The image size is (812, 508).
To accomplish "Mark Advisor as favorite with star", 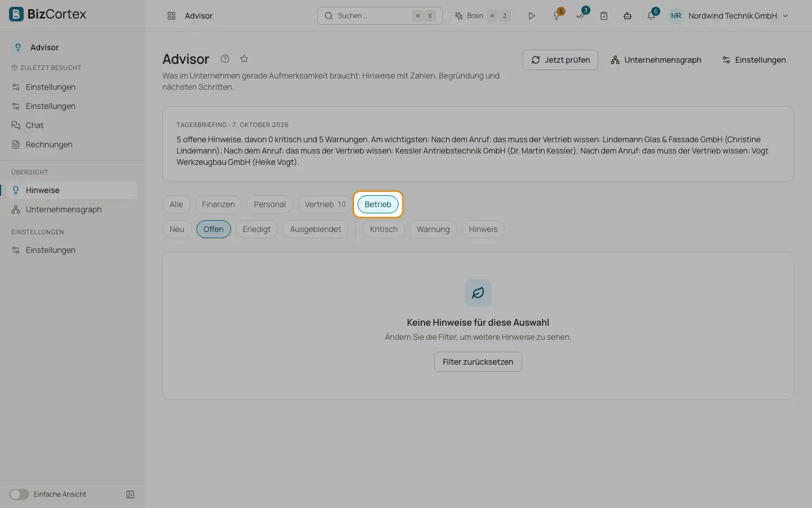I will (x=244, y=59).
